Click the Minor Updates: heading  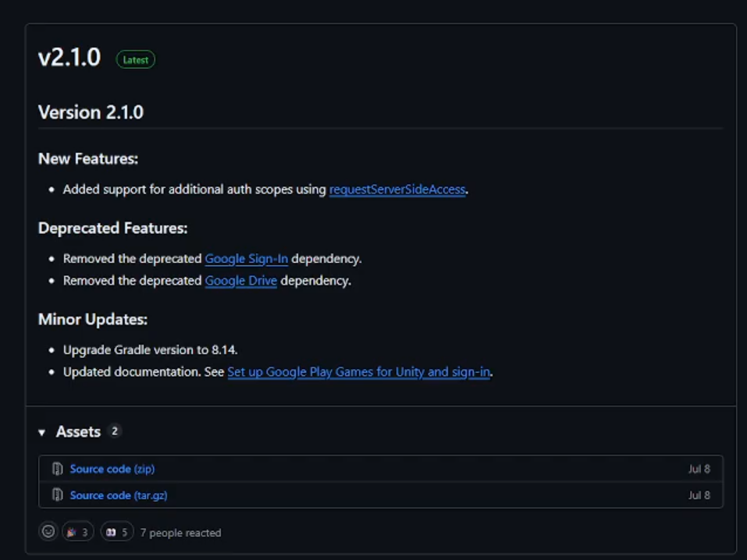point(93,320)
